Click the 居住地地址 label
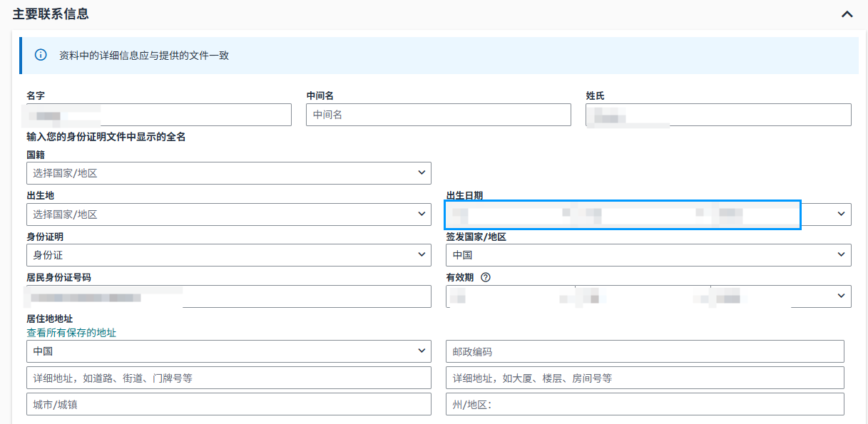The width and height of the screenshot is (868, 424). tap(50, 319)
